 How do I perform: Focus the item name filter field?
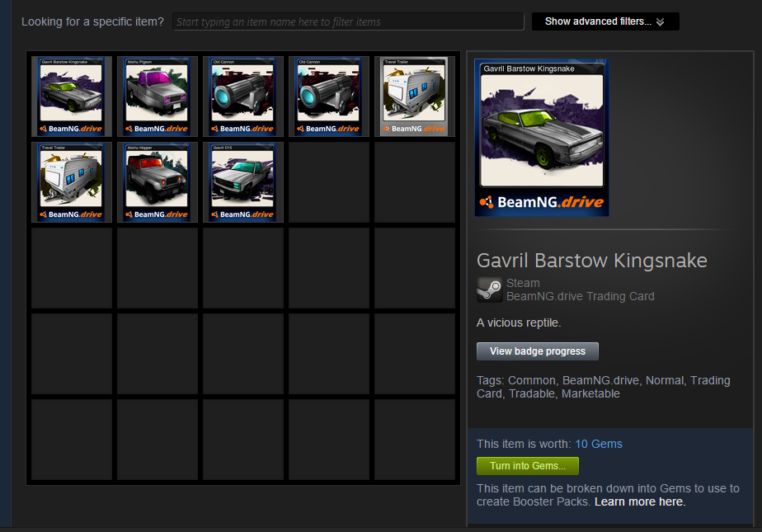tap(348, 22)
